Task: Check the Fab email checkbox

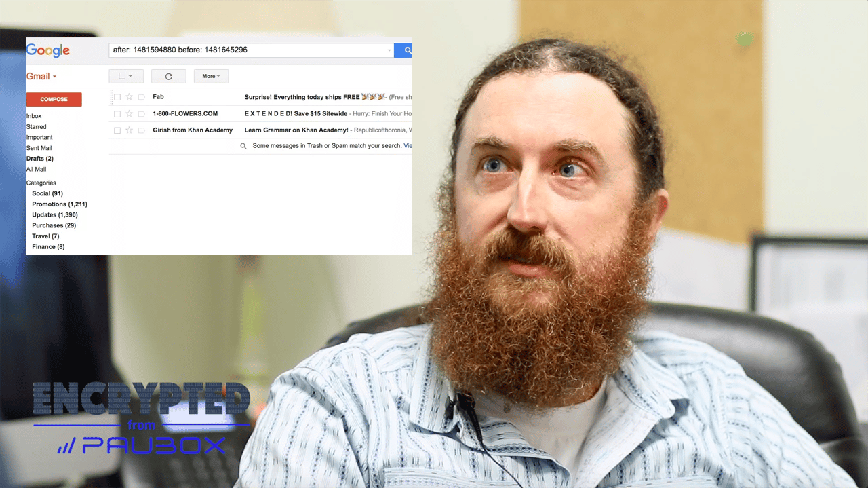Action: click(x=117, y=97)
